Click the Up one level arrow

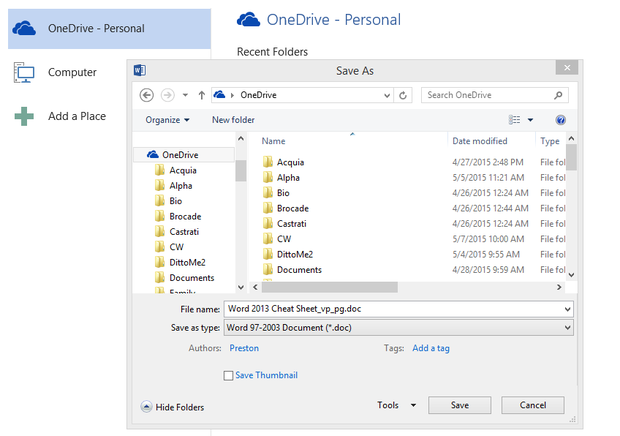click(x=201, y=95)
